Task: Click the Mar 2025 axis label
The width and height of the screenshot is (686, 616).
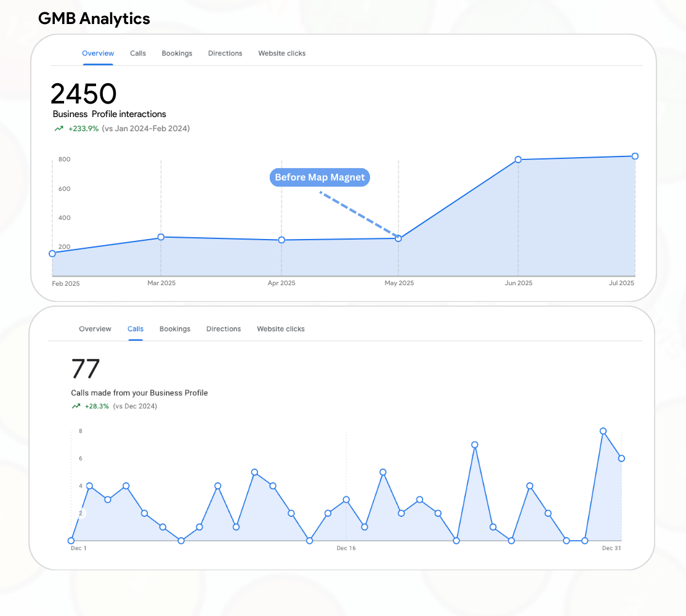Action: [161, 283]
